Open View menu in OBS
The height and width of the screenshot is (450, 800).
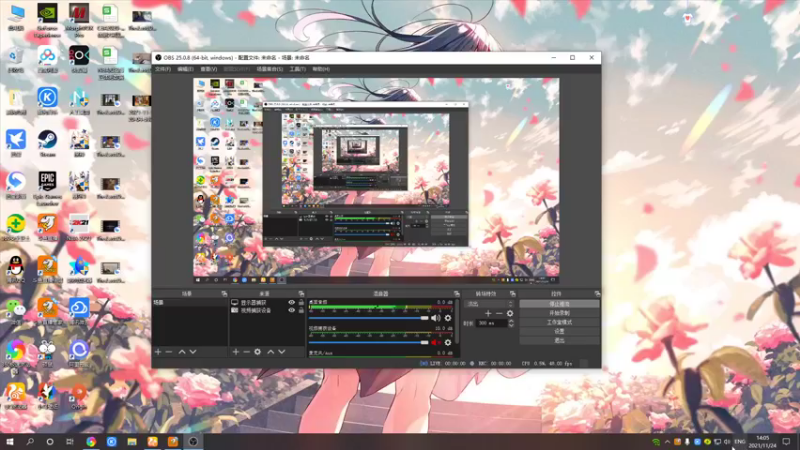(209, 69)
